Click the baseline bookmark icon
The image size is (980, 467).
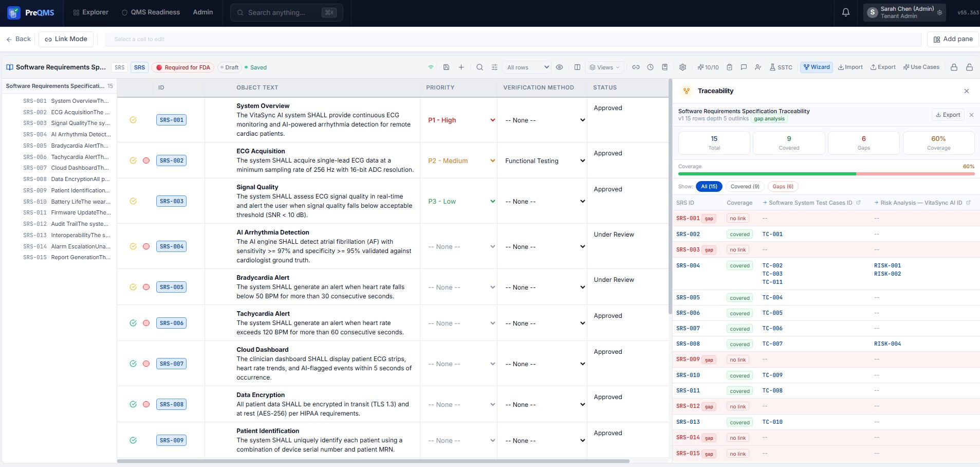pos(664,67)
